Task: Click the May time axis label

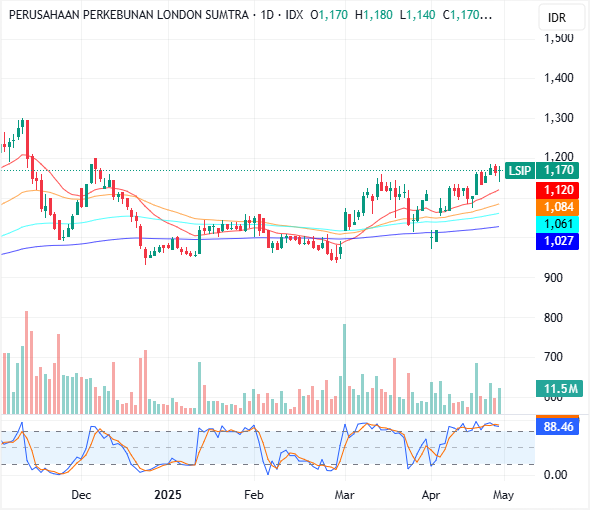Action: click(503, 495)
